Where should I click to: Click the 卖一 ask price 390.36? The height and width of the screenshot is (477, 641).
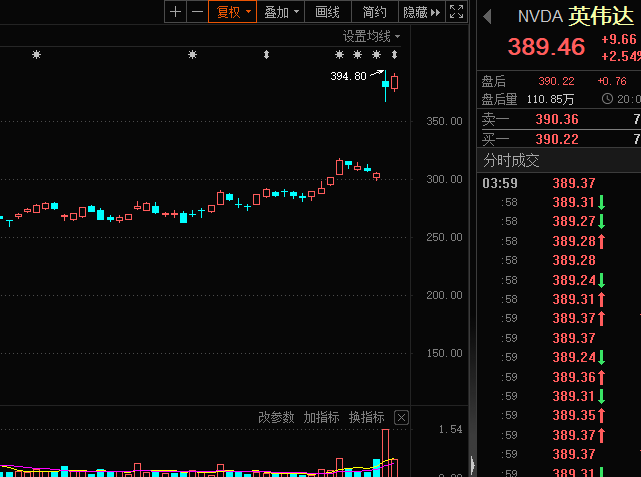point(557,119)
